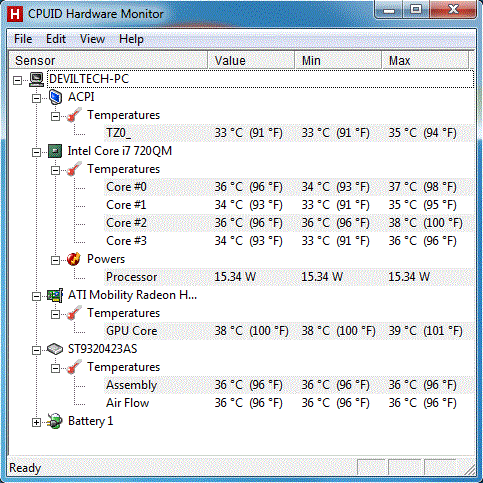Screen dimensions: 483x483
Task: Select the Core #0 row
Action: (x=289, y=187)
